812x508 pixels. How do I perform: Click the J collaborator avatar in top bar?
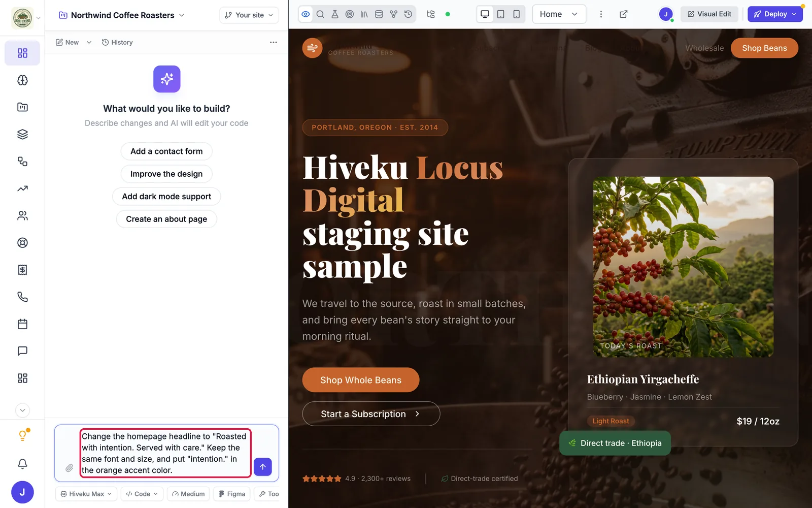coord(666,14)
